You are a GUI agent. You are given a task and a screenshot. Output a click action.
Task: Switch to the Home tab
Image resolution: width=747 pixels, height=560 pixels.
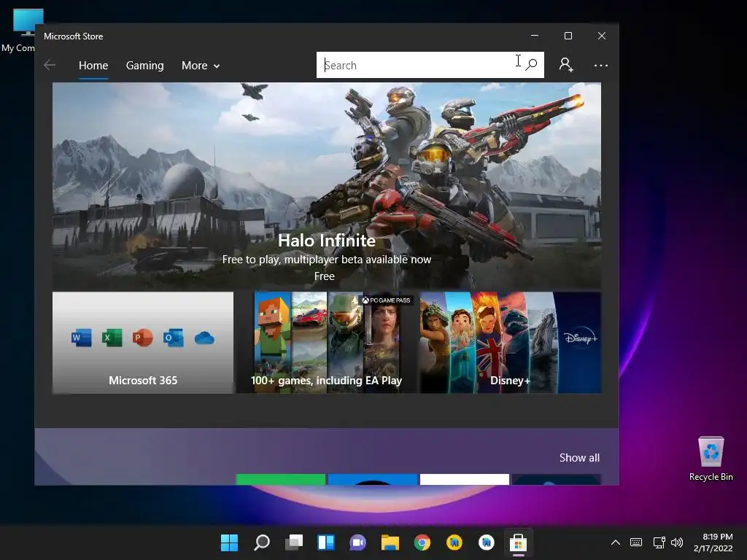[93, 65]
